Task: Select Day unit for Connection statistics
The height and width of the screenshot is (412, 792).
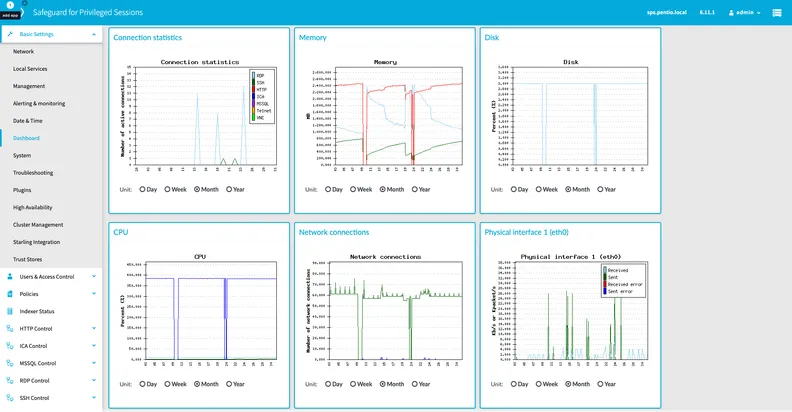Action: tap(143, 188)
